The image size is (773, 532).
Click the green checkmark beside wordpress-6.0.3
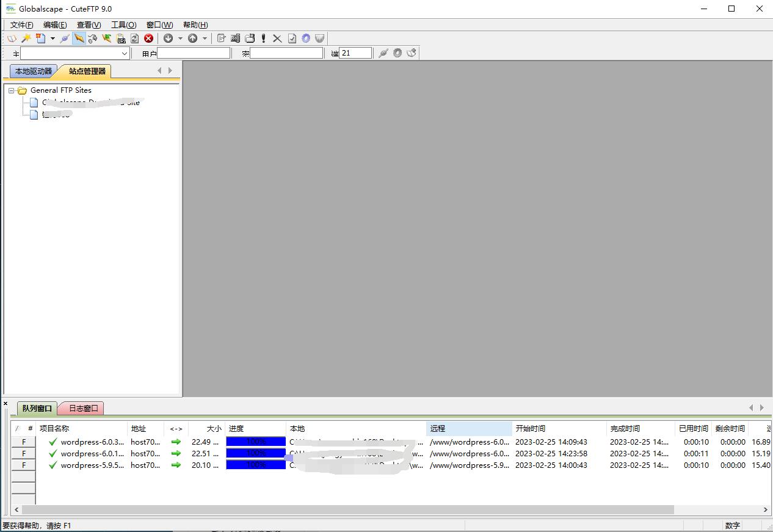[x=53, y=442]
